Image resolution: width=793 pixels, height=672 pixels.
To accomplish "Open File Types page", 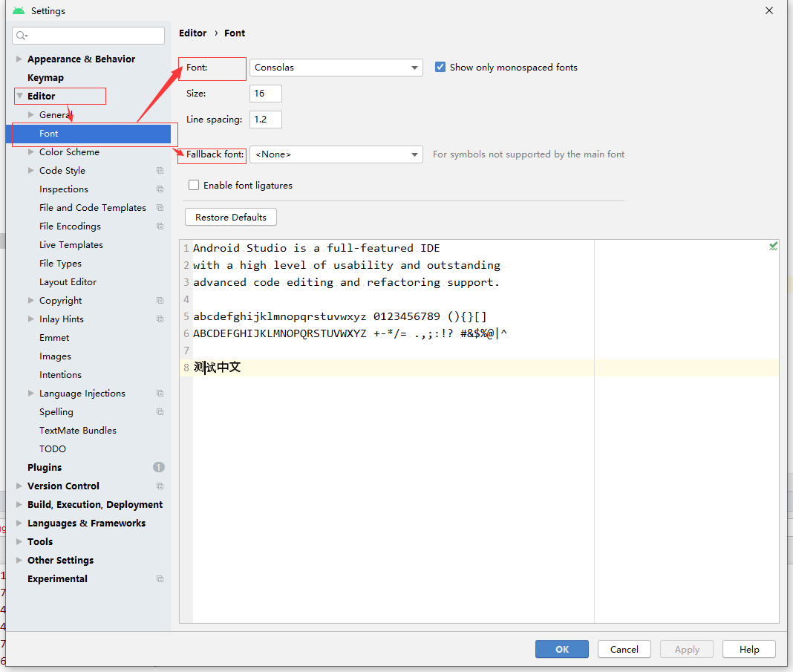I will (x=60, y=264).
